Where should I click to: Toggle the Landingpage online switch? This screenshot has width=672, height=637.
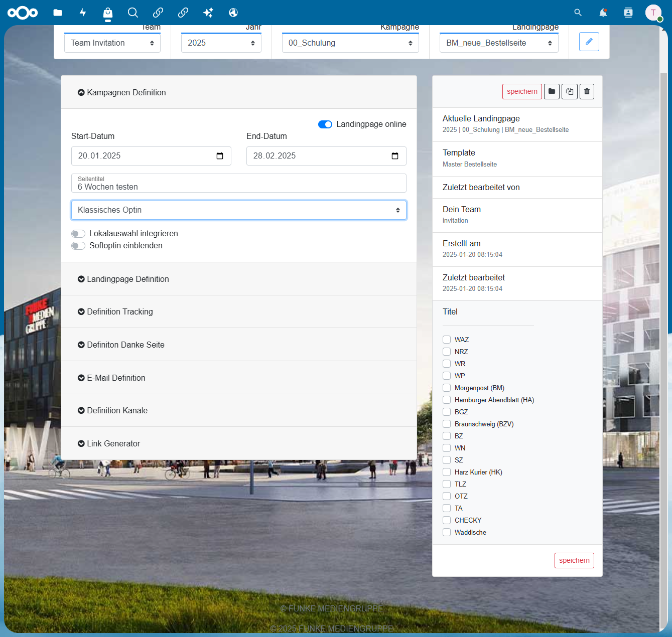click(325, 124)
